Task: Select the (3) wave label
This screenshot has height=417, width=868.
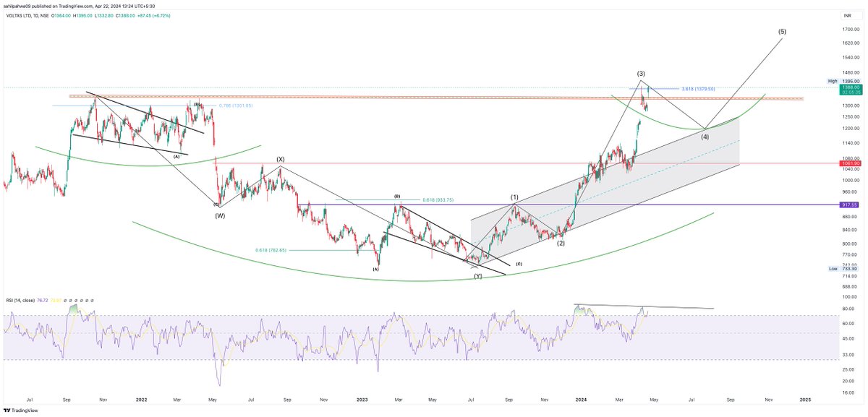Action: click(642, 74)
